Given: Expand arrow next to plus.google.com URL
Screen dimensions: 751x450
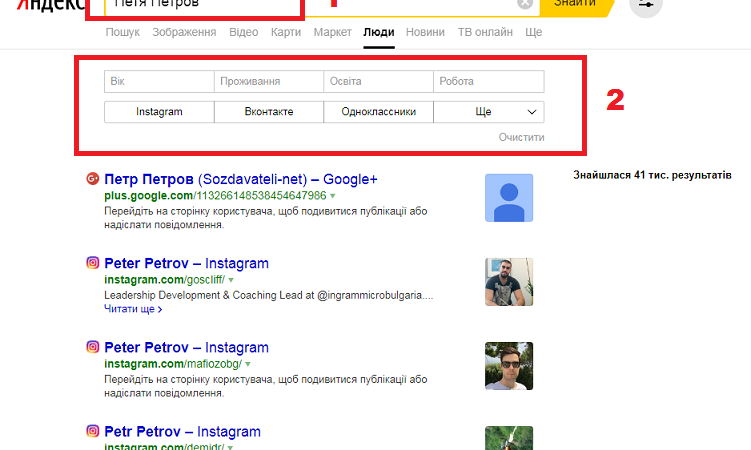Looking at the screenshot, I should coord(332,196).
